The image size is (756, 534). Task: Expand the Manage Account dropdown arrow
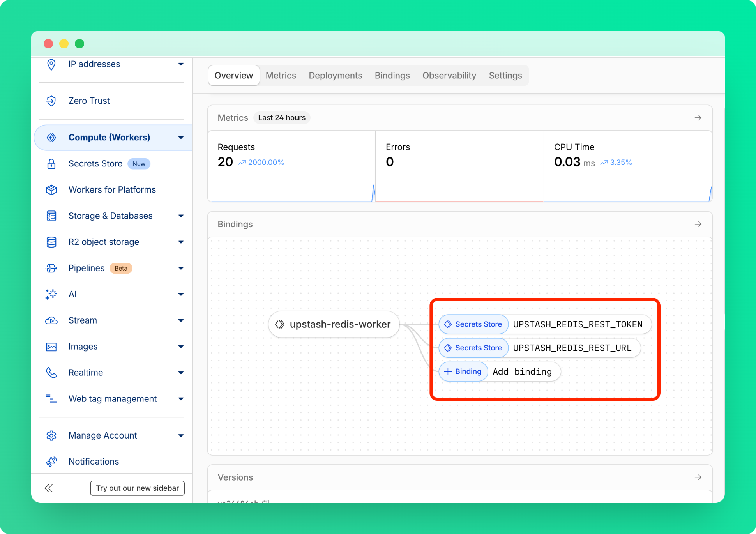[x=181, y=435]
